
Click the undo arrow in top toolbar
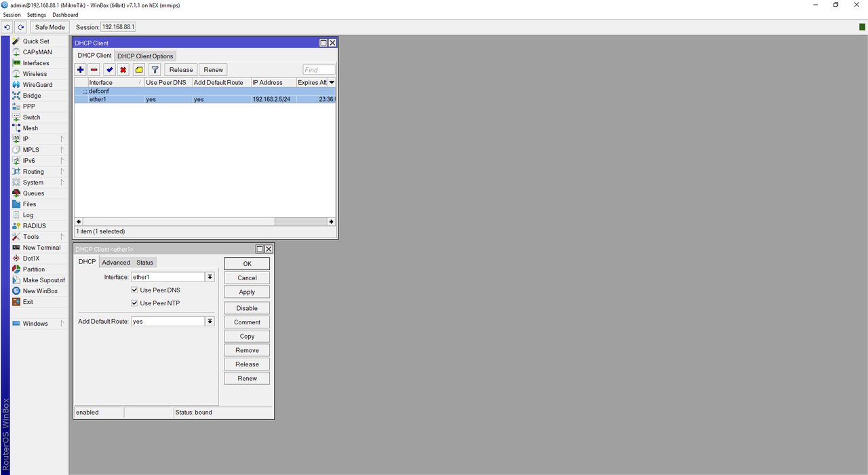pos(7,27)
